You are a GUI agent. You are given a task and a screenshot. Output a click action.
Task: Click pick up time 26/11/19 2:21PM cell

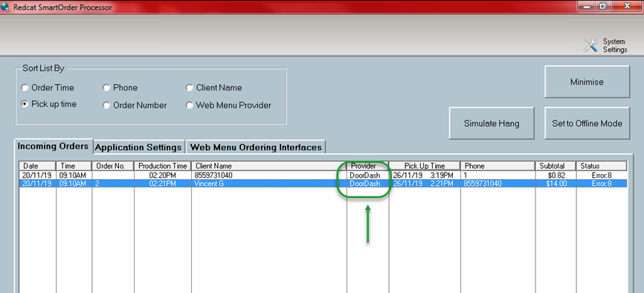click(x=425, y=184)
